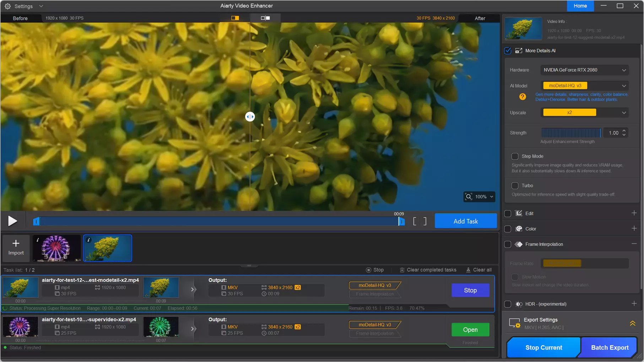Image resolution: width=644 pixels, height=362 pixels.
Task: Click the Import plus icon
Action: pos(16,243)
